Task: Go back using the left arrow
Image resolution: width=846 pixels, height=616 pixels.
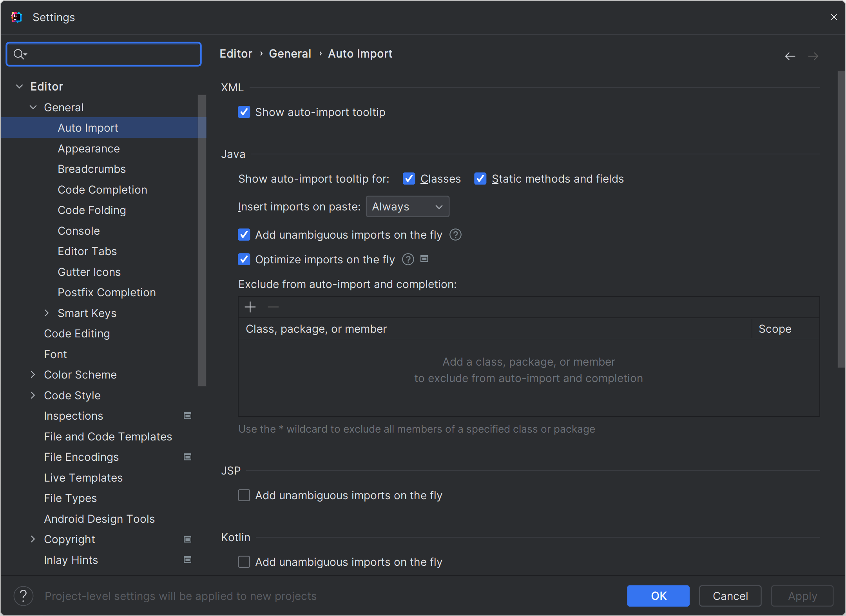Action: 790,56
